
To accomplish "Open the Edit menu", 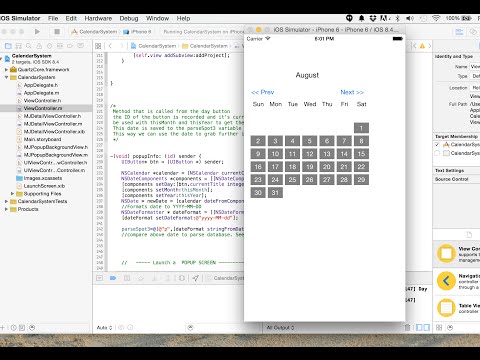I will click(x=71, y=18).
